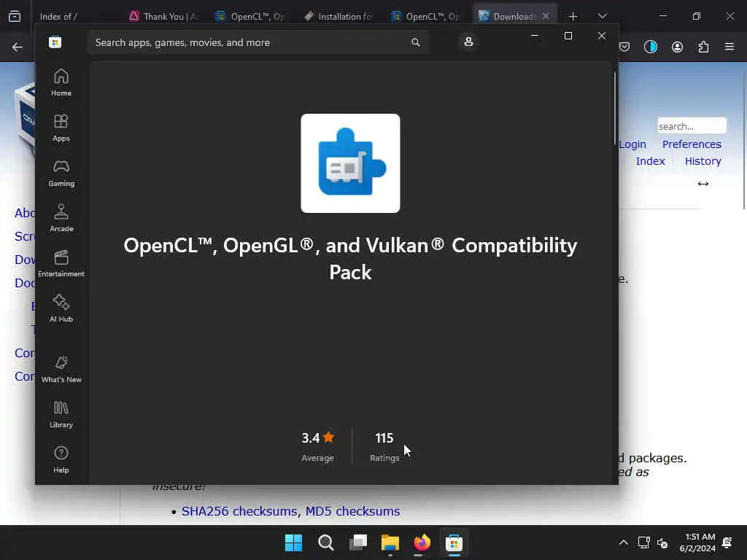
Task: Open the Login link on webpage
Action: (632, 144)
